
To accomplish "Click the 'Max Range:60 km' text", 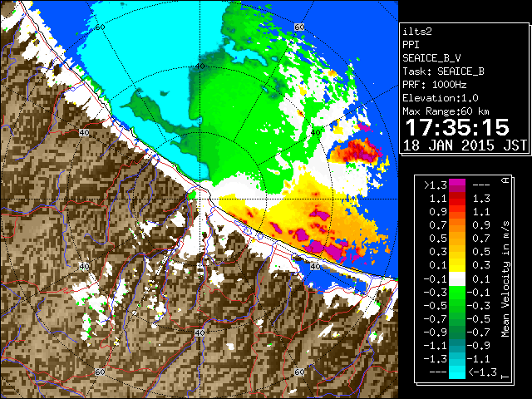I will pos(446,111).
